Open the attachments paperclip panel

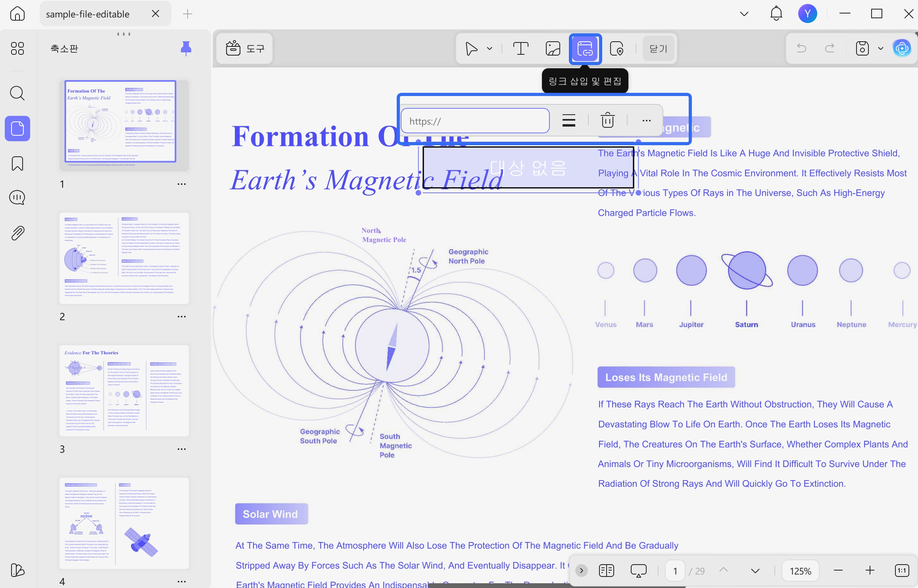[17, 233]
